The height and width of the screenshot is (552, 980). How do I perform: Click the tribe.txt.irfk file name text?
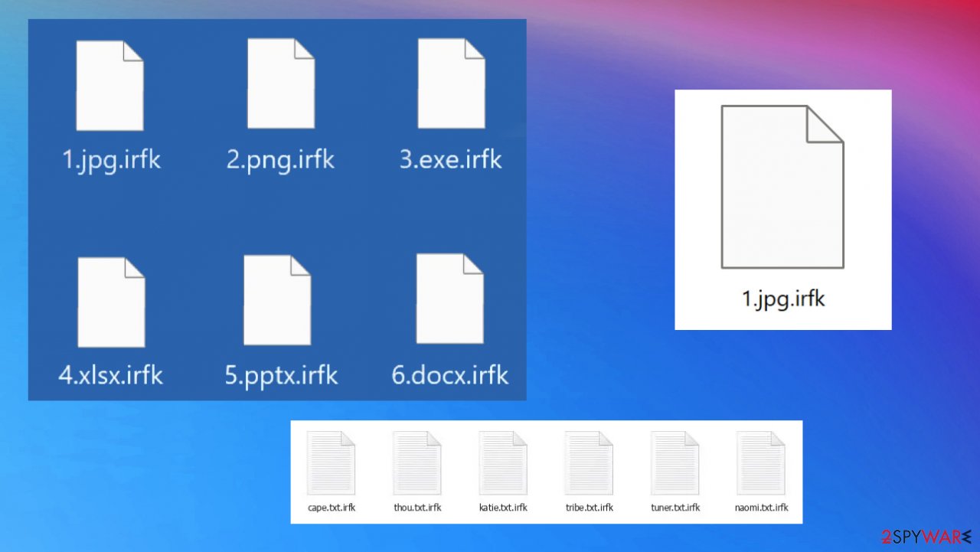[x=590, y=508]
